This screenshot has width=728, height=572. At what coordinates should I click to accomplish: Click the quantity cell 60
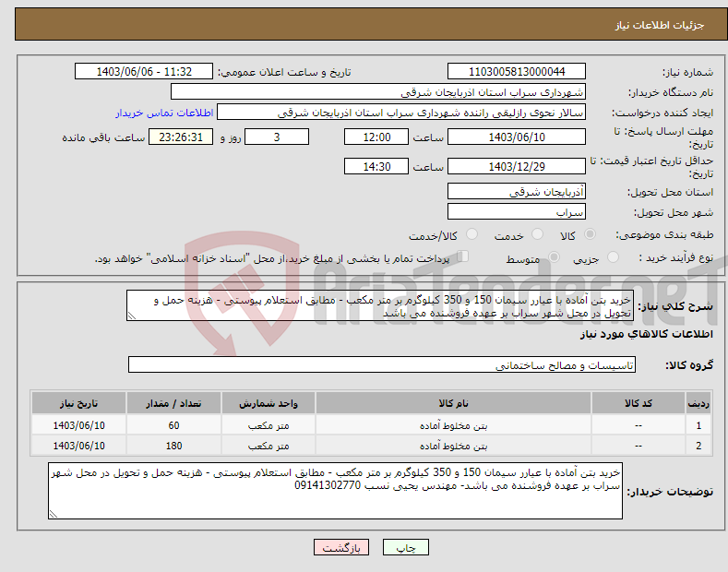click(x=173, y=425)
